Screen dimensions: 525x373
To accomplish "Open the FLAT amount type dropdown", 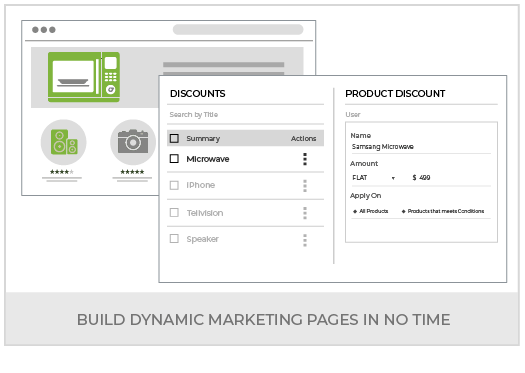I will pyautogui.click(x=374, y=178).
